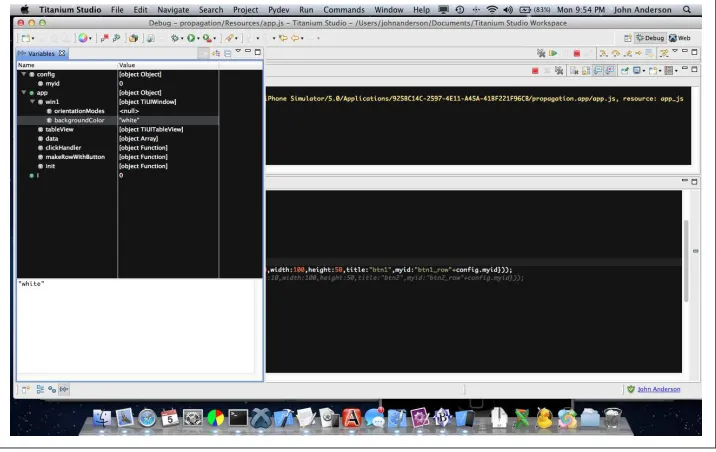Click the Step Into debug icon

pyautogui.click(x=603, y=53)
